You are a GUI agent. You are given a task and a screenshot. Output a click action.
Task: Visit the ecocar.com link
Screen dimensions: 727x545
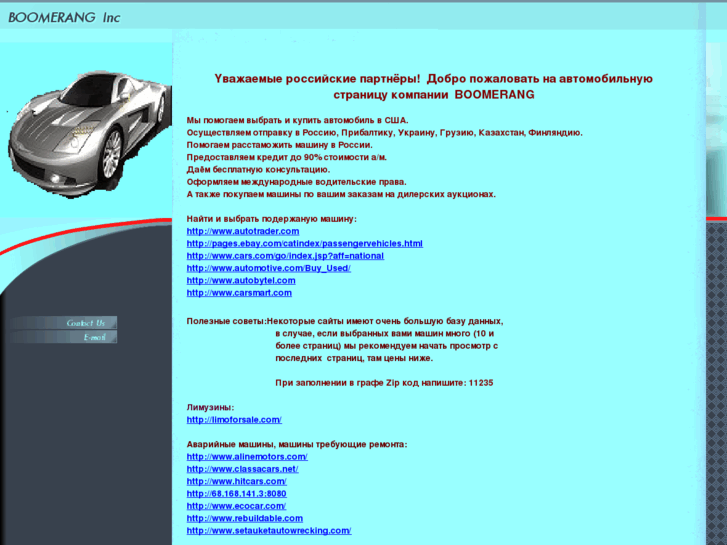point(236,506)
